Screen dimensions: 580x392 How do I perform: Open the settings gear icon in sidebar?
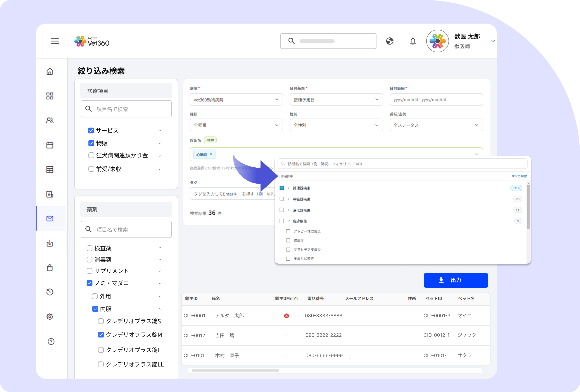tap(50, 317)
